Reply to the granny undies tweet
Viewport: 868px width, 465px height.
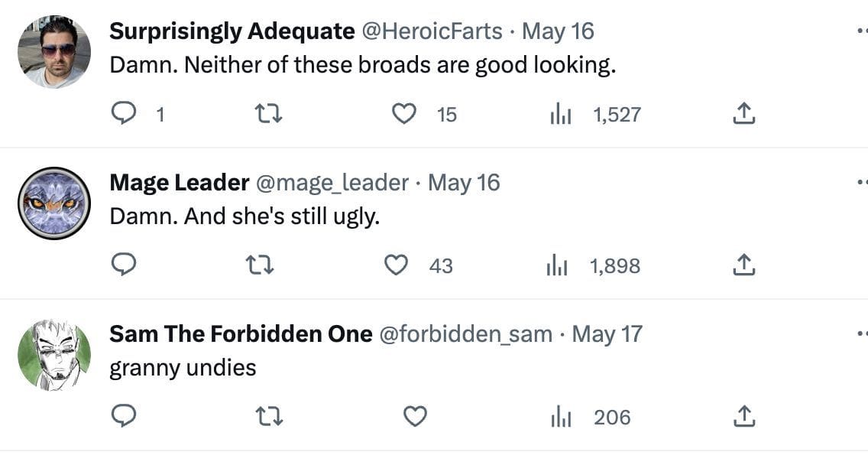(x=124, y=416)
